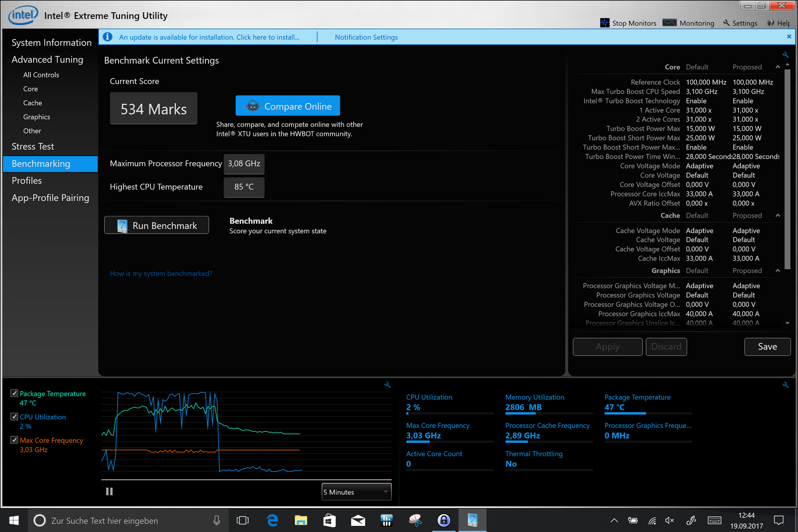
Task: Click Intel XTU taskbar icon
Action: (x=473, y=520)
